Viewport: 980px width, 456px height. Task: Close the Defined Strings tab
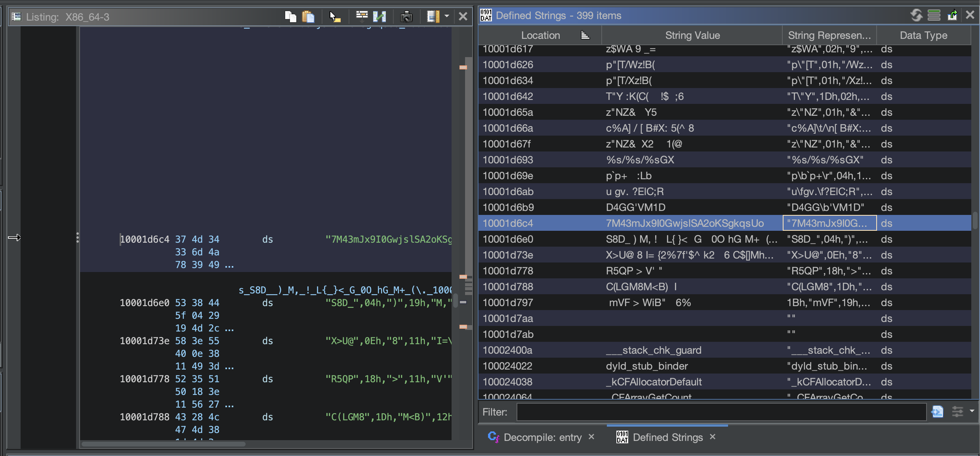713,437
